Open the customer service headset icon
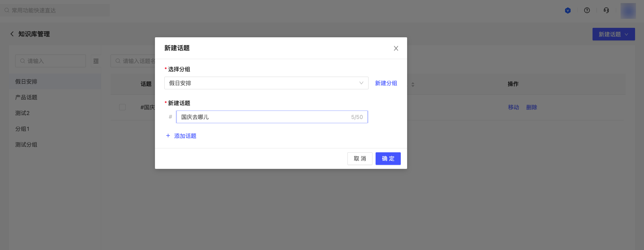The width and height of the screenshot is (644, 250). coord(606,10)
